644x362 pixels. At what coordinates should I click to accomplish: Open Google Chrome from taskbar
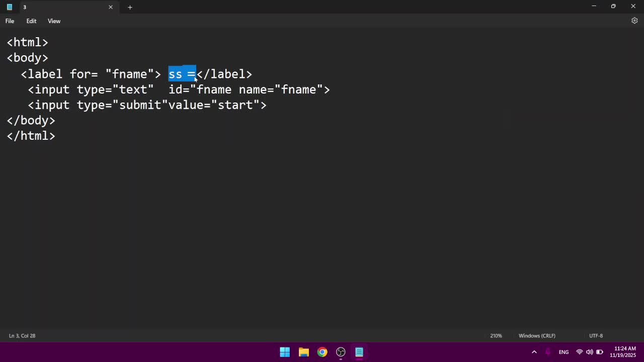tap(322, 352)
